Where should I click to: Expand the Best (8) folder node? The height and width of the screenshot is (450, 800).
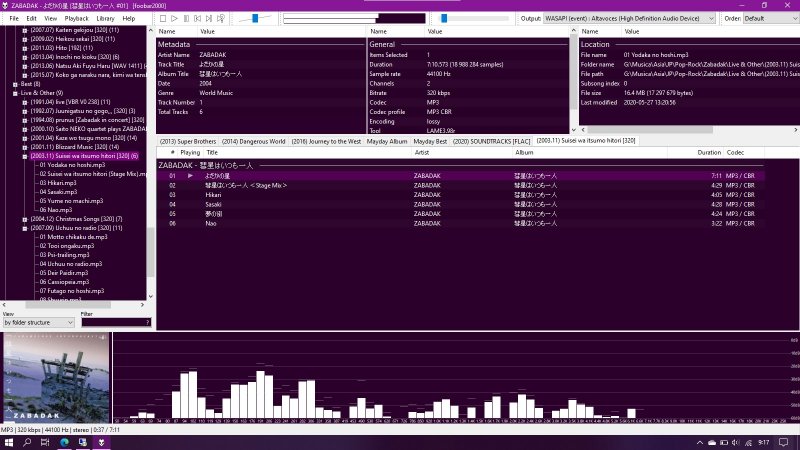point(15,84)
